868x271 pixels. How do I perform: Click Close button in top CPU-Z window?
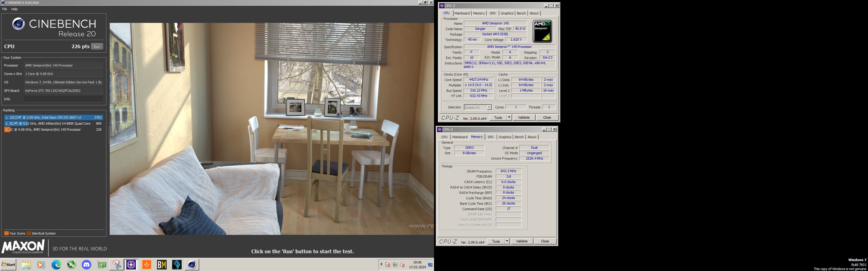[x=547, y=117]
